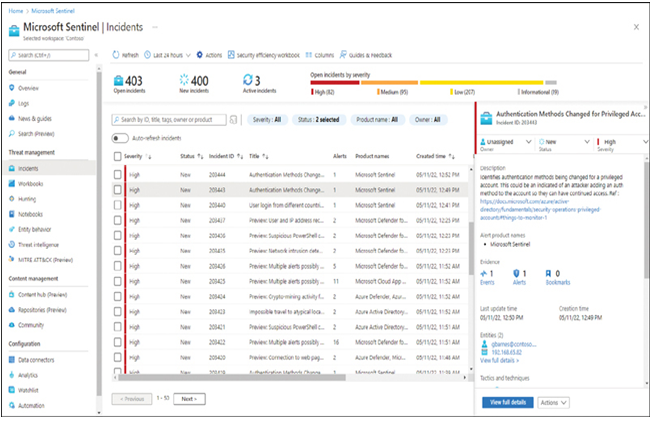Open Content hub (Preview)
Image resolution: width=653 pixels, height=421 pixels.
[x=42, y=295]
